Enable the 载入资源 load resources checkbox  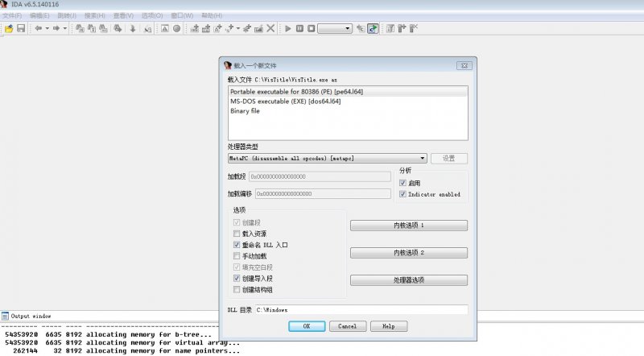click(x=237, y=234)
